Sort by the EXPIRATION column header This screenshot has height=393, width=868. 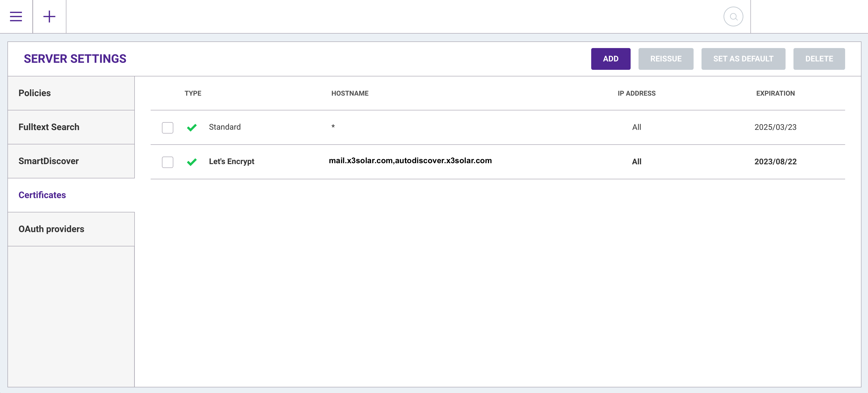pyautogui.click(x=775, y=93)
